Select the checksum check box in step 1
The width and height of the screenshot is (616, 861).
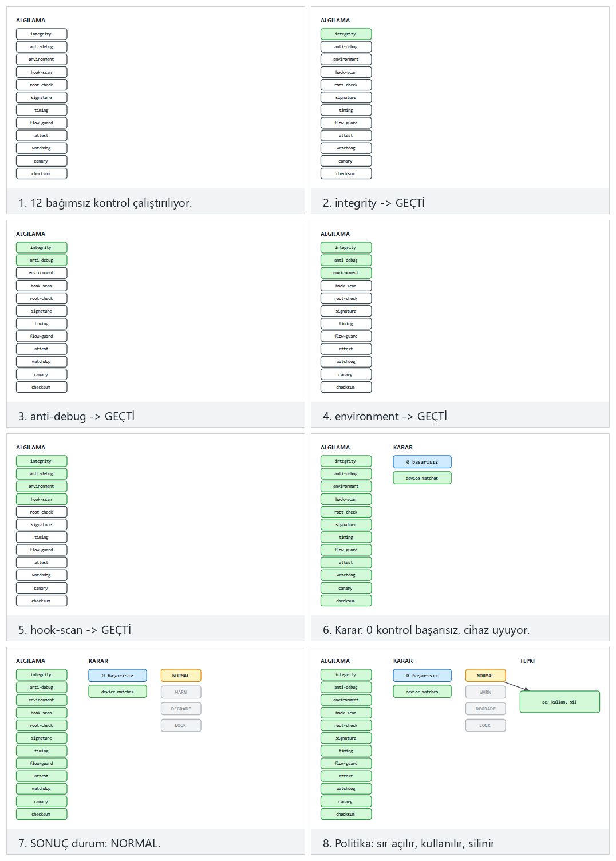pos(41,173)
